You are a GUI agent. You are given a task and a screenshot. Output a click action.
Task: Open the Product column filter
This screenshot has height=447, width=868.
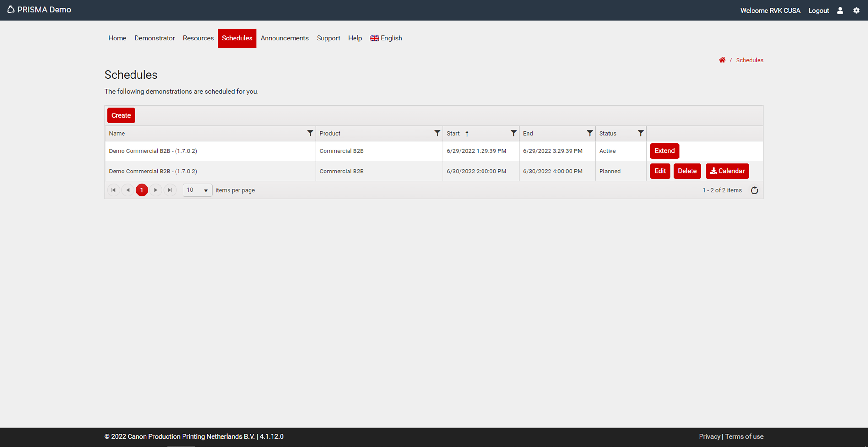pyautogui.click(x=437, y=133)
